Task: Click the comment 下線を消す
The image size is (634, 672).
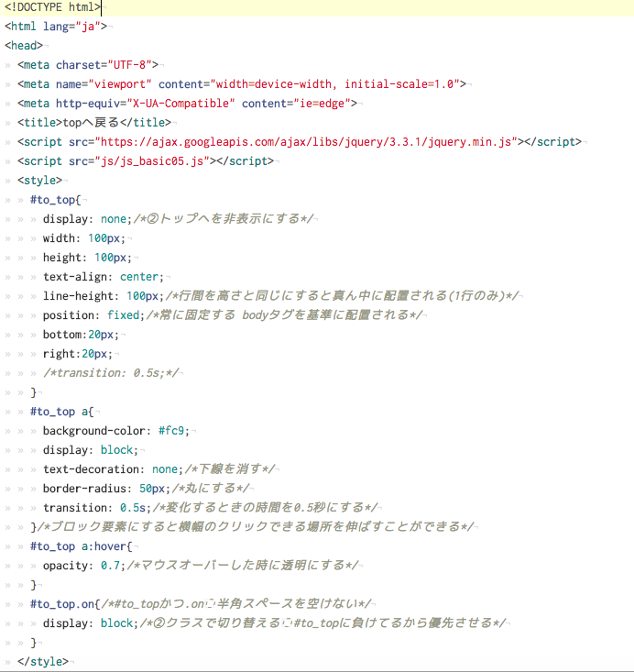Action: (230, 469)
